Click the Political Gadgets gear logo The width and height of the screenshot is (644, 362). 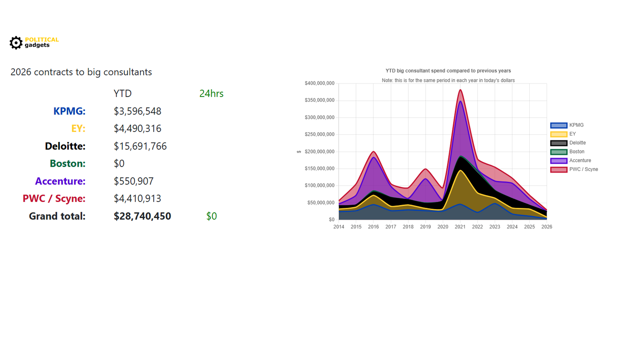click(x=16, y=43)
